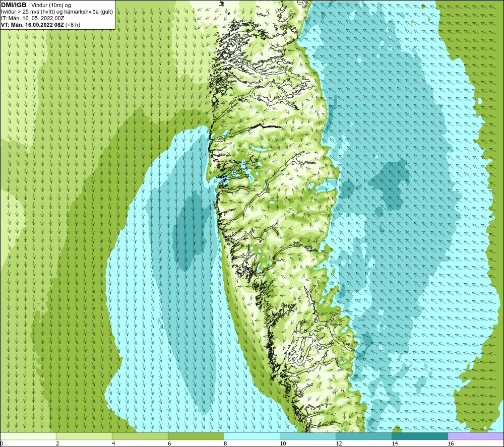504x447 pixels.
Task: Select the 10–12 m/s turquoise swatch
Action: point(307,436)
